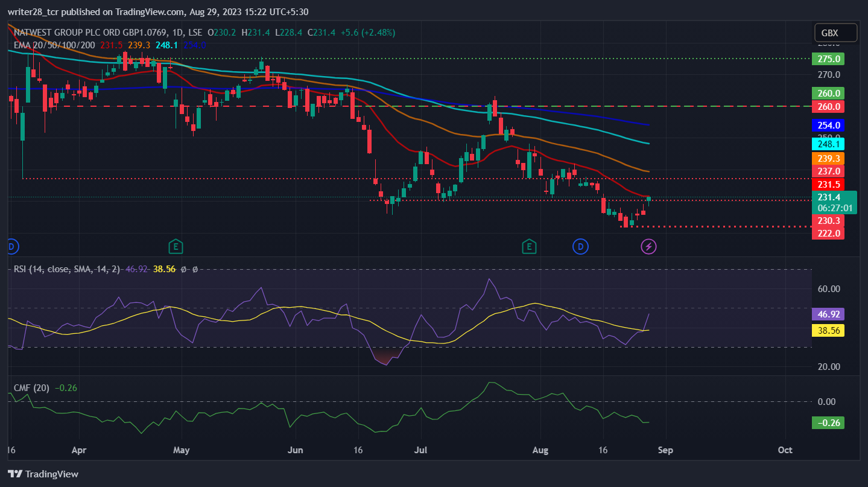Click the purple 46.92 RSI axis label
Viewport: 868px width, 487px height.
pyautogui.click(x=828, y=314)
